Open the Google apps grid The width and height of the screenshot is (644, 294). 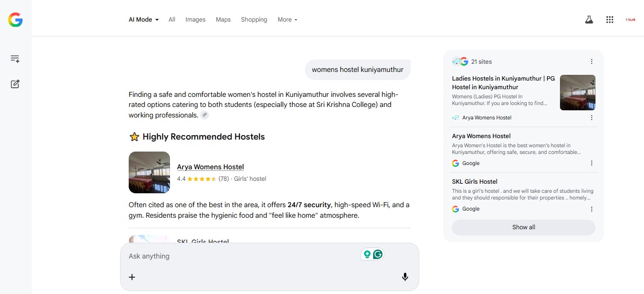(x=610, y=20)
